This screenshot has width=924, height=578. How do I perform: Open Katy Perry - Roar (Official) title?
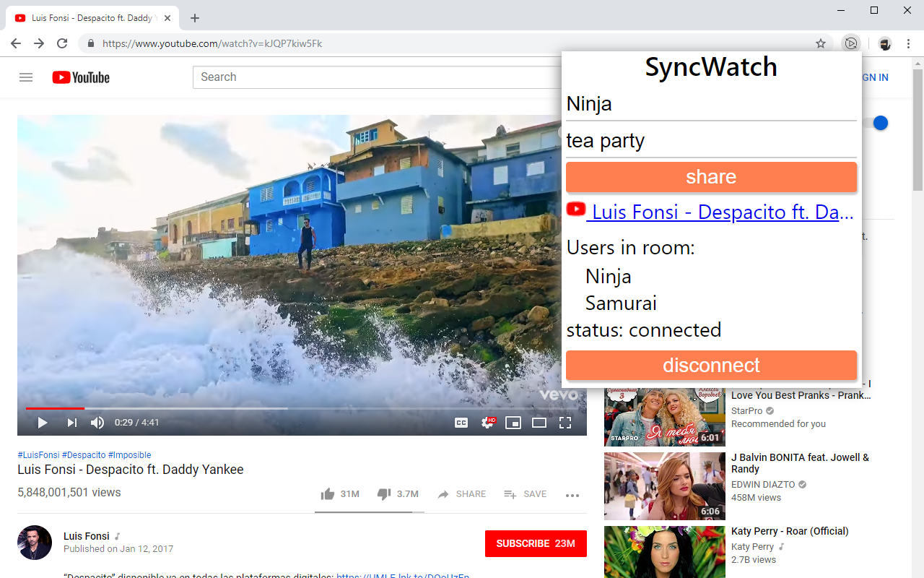pos(790,531)
